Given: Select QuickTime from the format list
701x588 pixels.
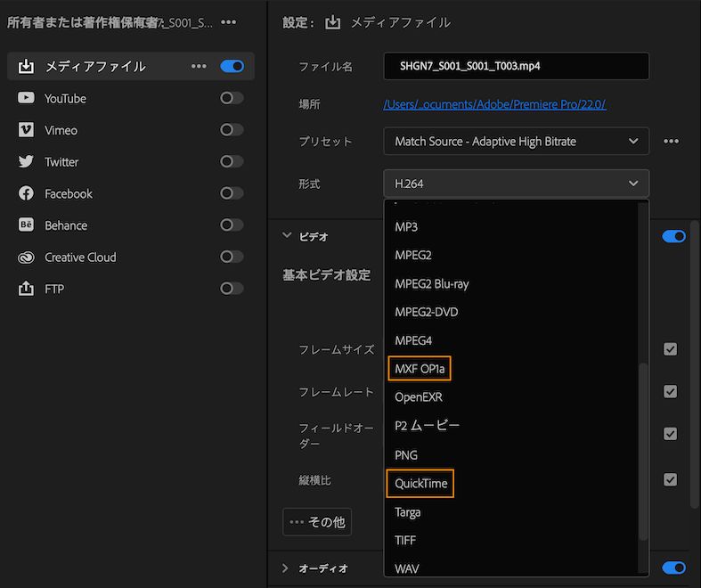Looking at the screenshot, I should pyautogui.click(x=420, y=484).
